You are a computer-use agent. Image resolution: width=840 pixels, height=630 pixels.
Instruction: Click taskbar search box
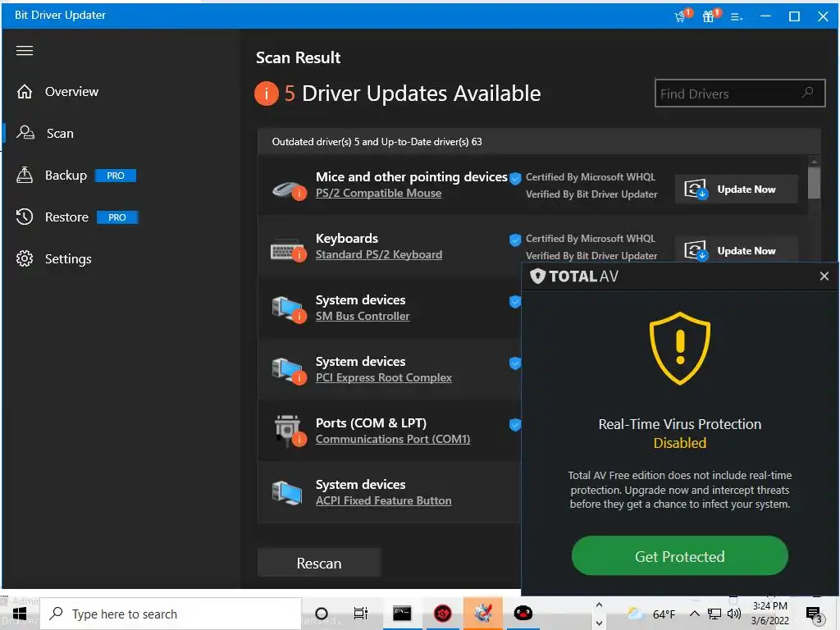click(x=171, y=614)
